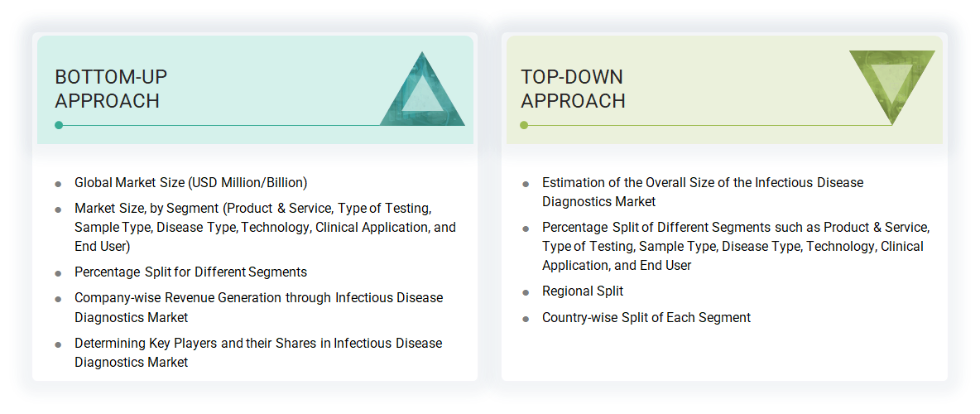Select the Top-Down Approach heading

pos(573,89)
